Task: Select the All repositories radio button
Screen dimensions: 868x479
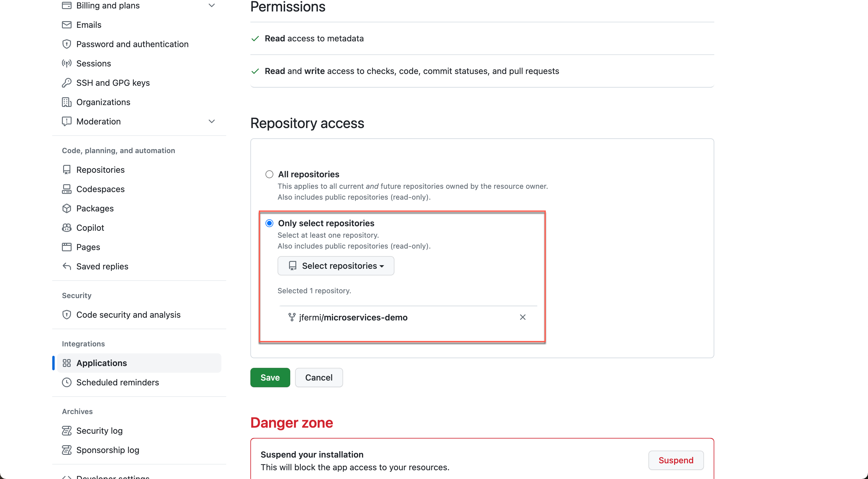Action: click(269, 173)
